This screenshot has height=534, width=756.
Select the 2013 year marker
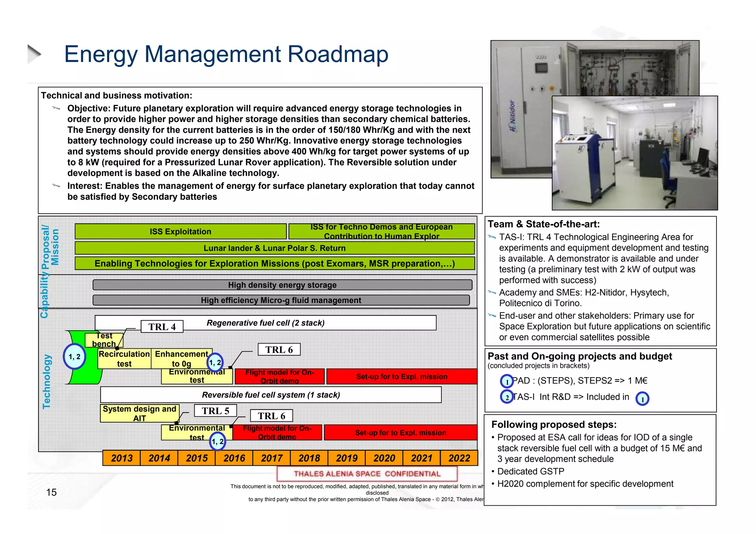click(x=121, y=458)
